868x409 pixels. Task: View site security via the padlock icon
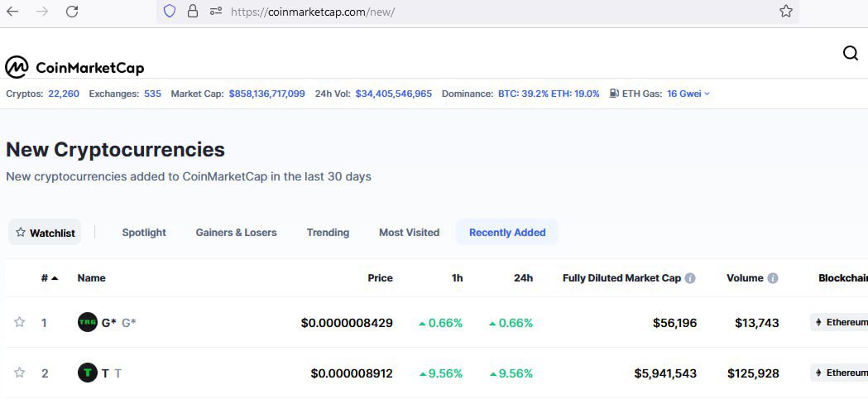193,11
